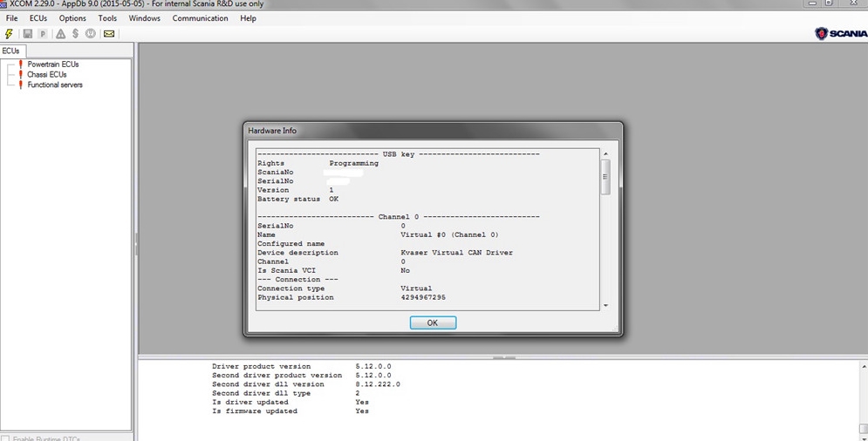Select Functional servers in the tree
868x441 pixels.
[x=55, y=85]
